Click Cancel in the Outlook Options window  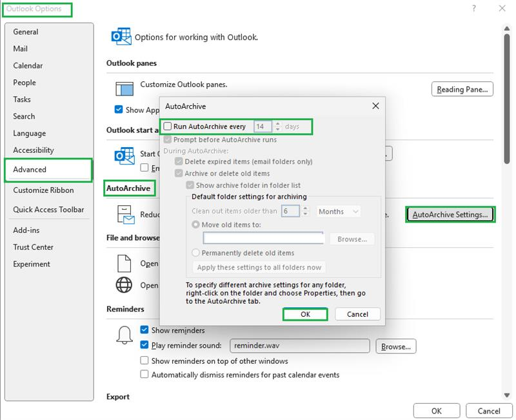(489, 411)
